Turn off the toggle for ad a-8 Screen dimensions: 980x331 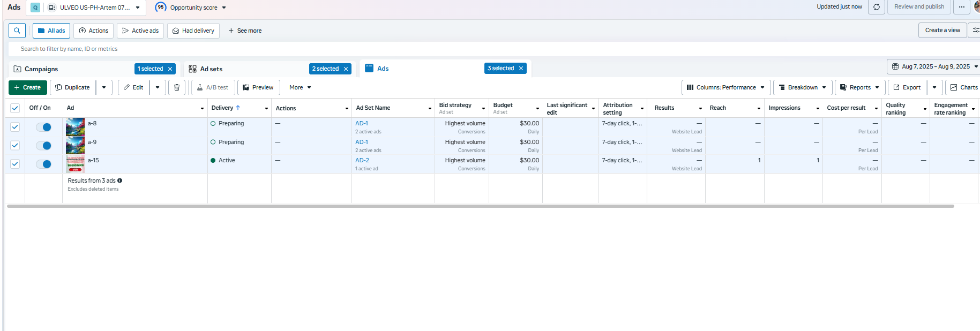[43, 127]
